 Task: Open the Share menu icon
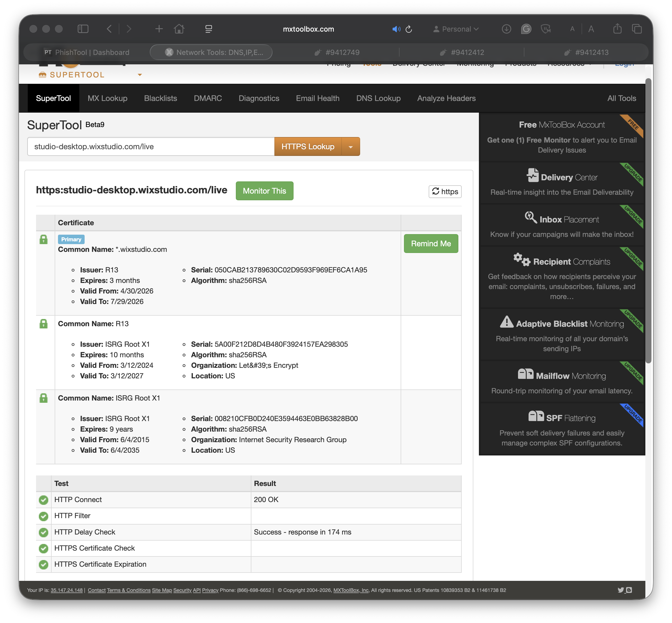pyautogui.click(x=617, y=29)
